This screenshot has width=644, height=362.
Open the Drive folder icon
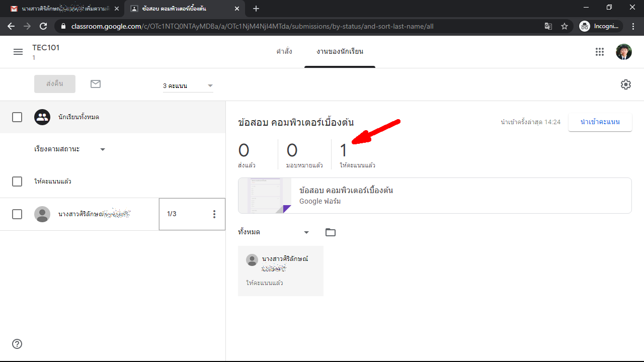(330, 232)
